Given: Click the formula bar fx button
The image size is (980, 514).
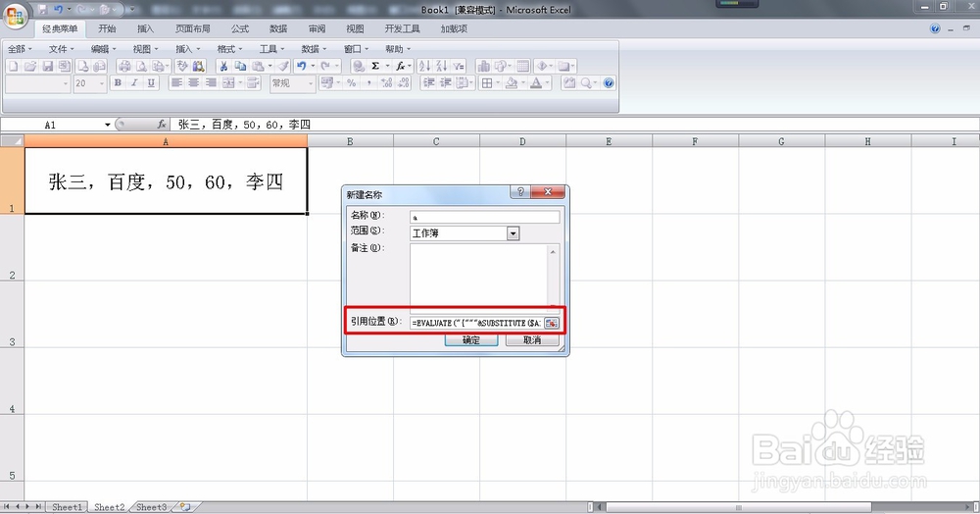Looking at the screenshot, I should tap(162, 125).
